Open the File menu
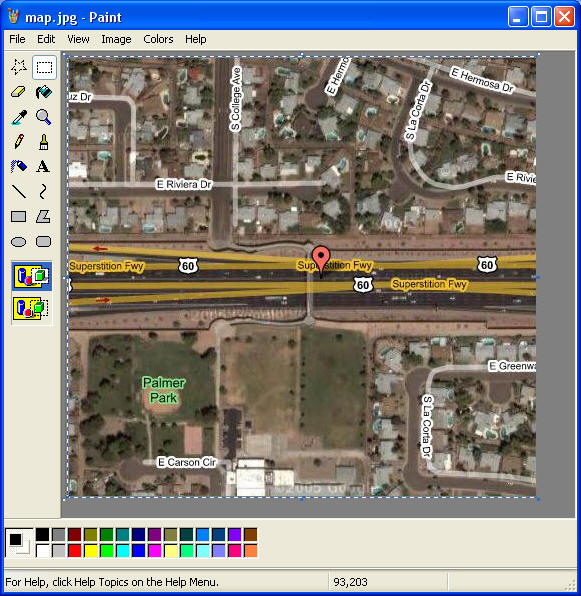The image size is (581, 596). pos(17,39)
